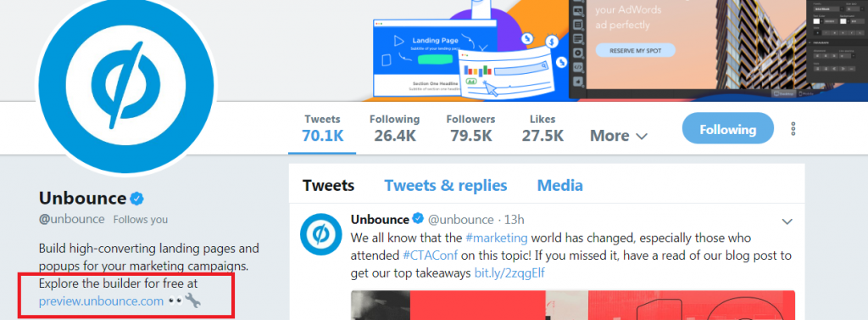This screenshot has height=320, width=868.
Task: Click the Unbounce avatar in the tweet
Action: coord(320,235)
